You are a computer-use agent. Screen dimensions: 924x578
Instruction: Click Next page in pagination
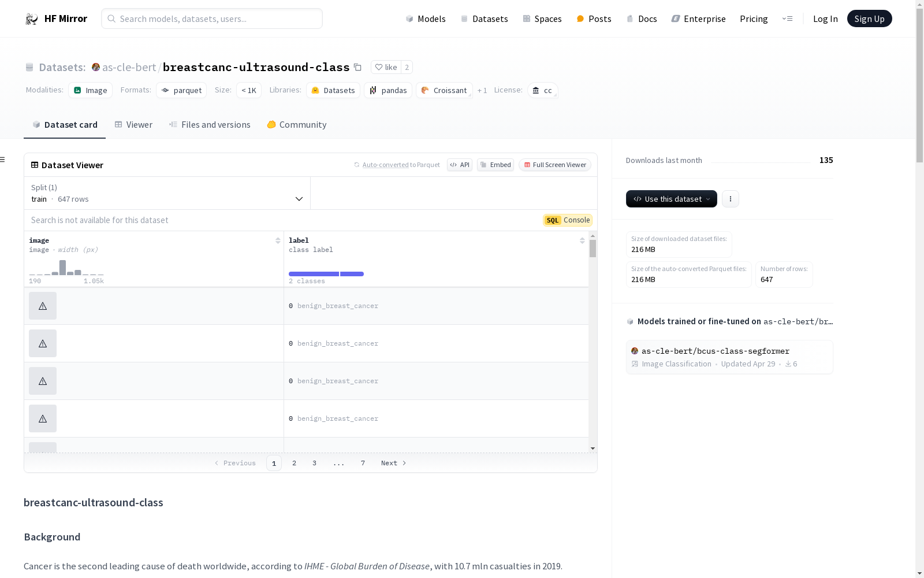(394, 463)
